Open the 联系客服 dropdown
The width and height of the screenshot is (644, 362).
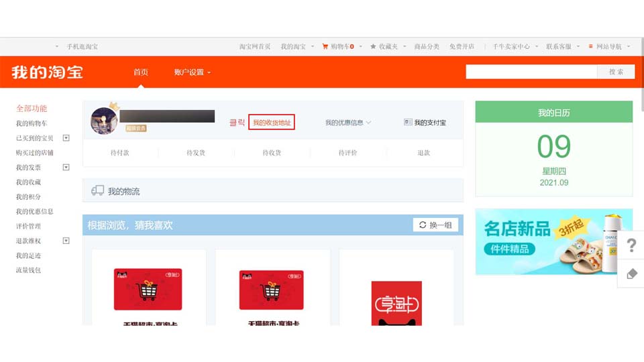[x=563, y=46]
